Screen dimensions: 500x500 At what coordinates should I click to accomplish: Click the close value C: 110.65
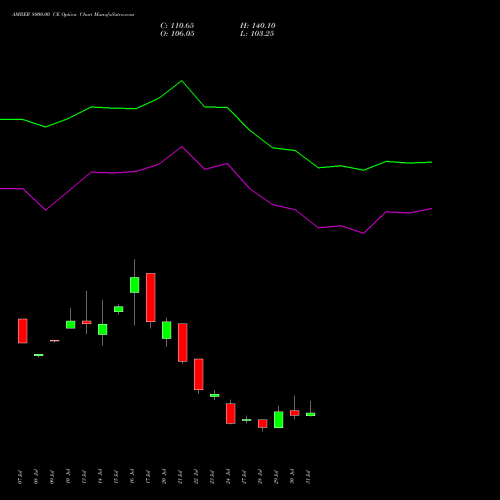tap(177, 26)
